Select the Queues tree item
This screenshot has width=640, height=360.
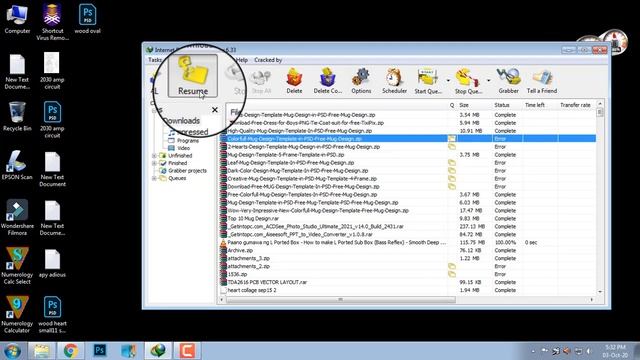[x=177, y=178]
